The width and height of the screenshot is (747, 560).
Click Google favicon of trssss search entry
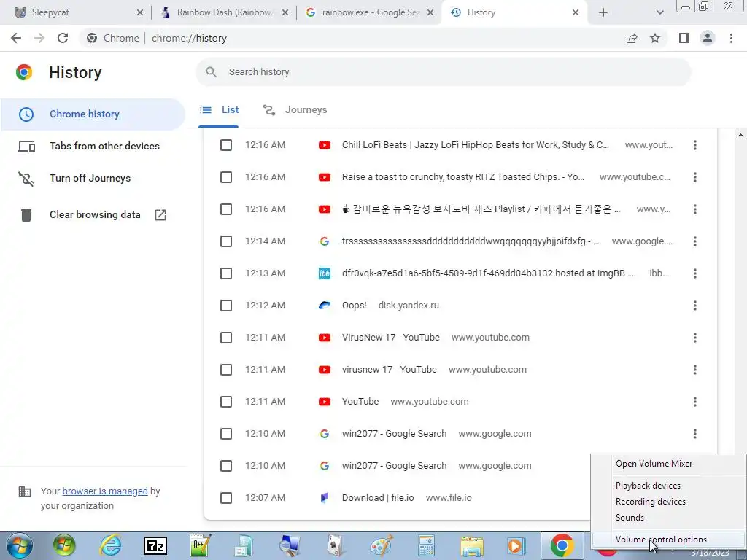pos(325,241)
